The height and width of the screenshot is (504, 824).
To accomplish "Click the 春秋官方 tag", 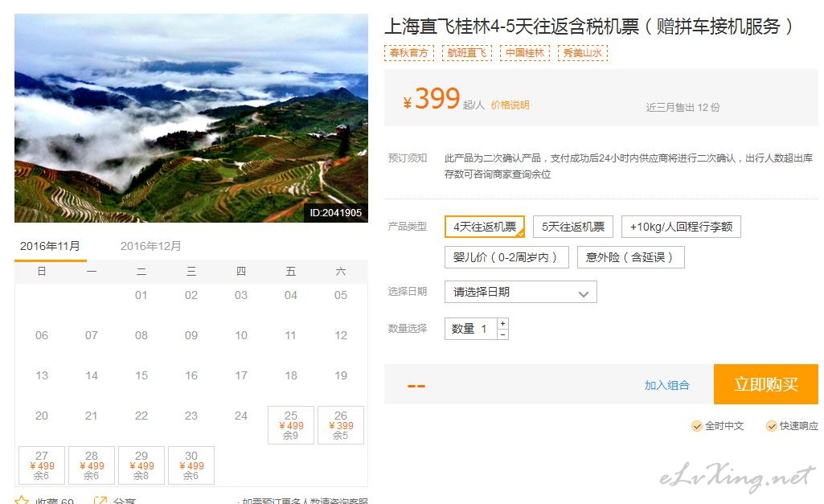I will tap(409, 53).
